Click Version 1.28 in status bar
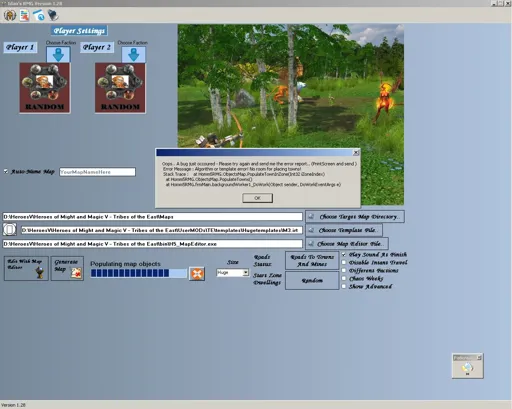The image size is (512, 409). pos(13,405)
